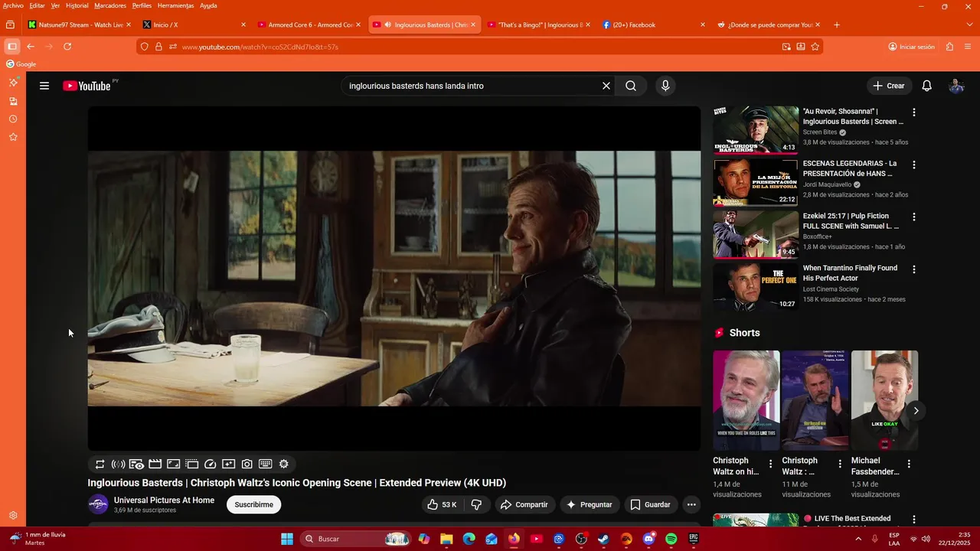This screenshot has height=551, width=980.
Task: Clear the YouTube search box
Action: pos(606,86)
